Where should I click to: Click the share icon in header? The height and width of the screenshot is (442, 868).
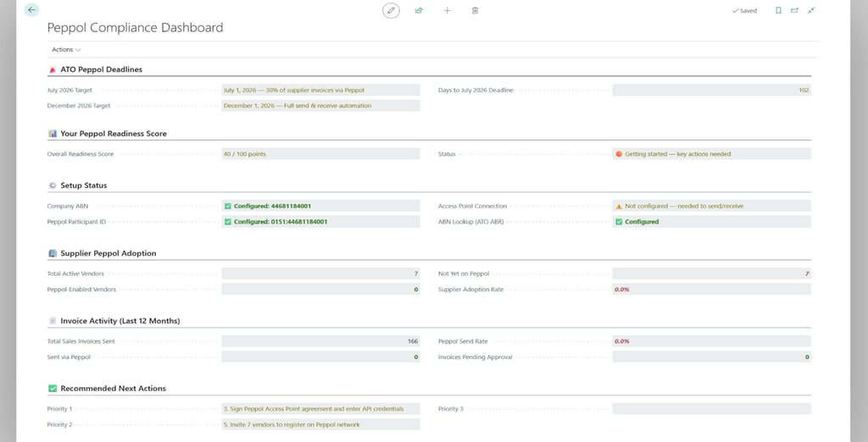click(419, 10)
